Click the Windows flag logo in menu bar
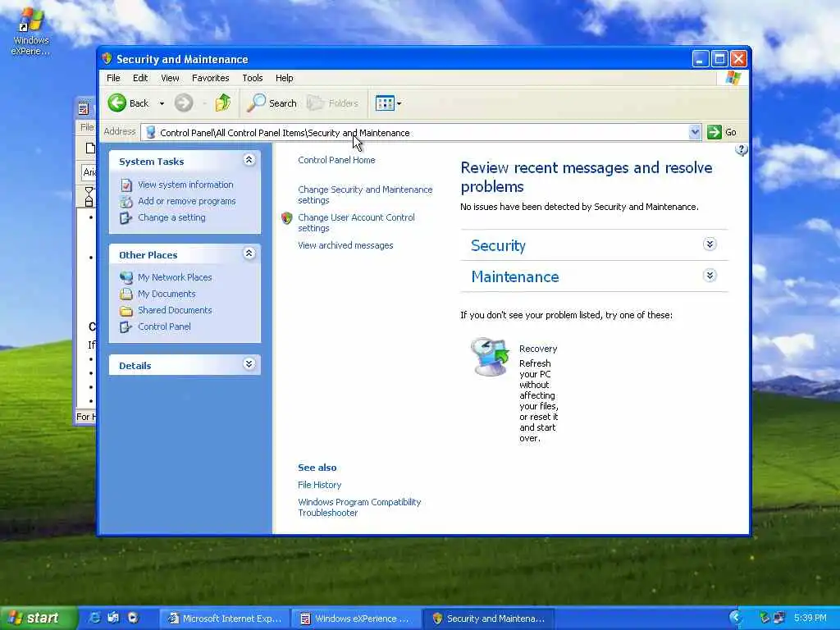840x630 pixels. [733, 78]
